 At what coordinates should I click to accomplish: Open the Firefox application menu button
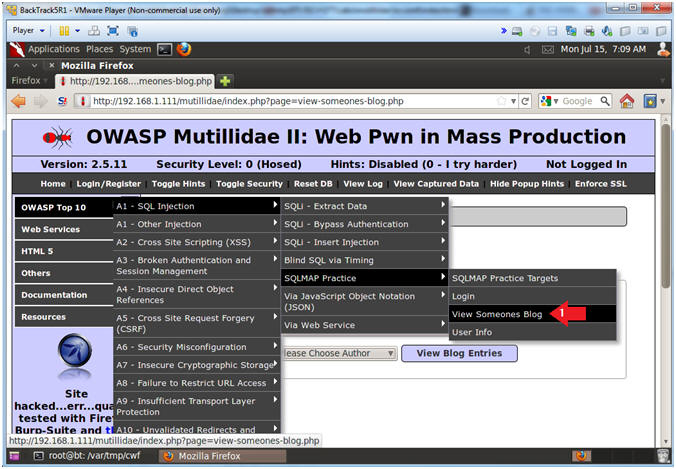click(x=29, y=81)
